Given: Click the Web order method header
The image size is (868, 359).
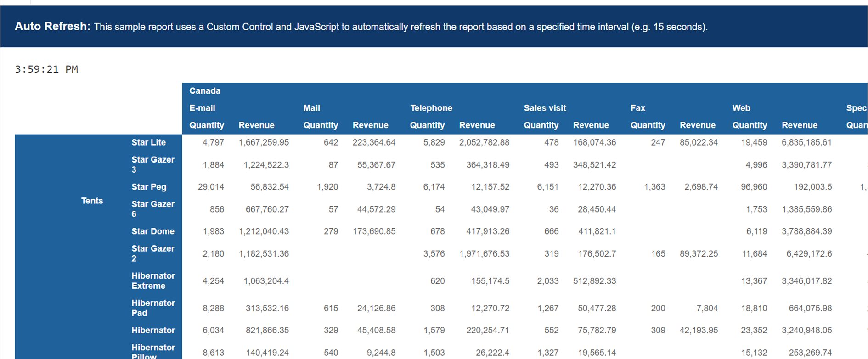Looking at the screenshot, I should click(741, 108).
